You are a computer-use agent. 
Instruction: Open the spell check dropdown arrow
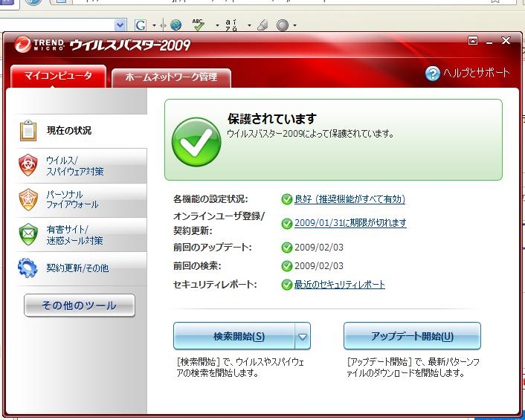(x=217, y=25)
